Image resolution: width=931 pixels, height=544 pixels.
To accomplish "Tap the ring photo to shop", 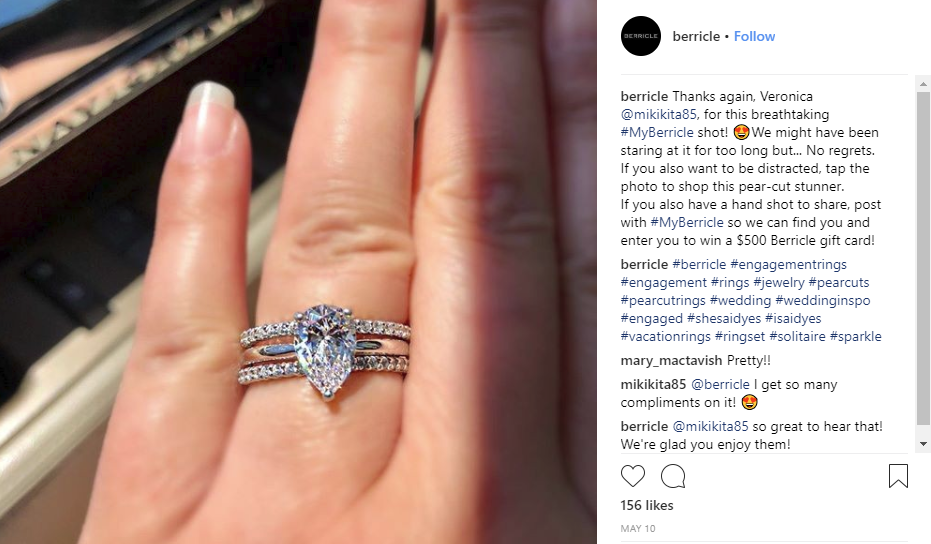I will (x=298, y=272).
